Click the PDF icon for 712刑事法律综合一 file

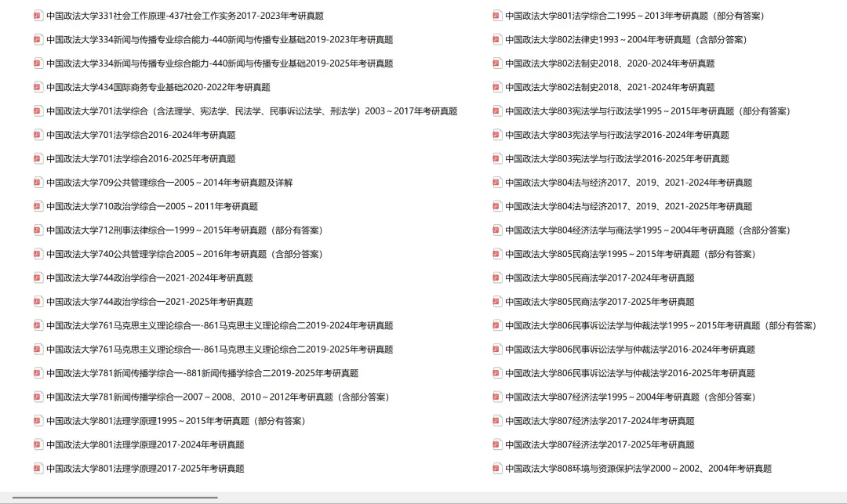38,230
